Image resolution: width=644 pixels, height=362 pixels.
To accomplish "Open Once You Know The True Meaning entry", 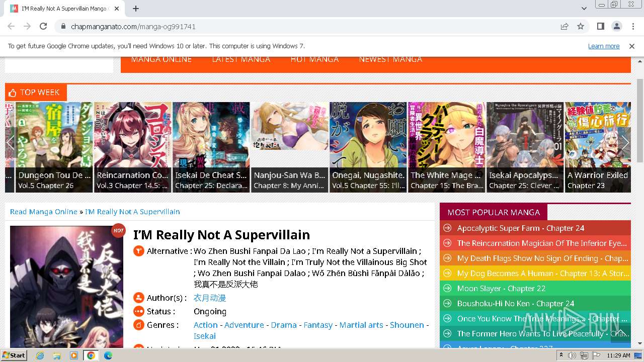I will coord(542,319).
